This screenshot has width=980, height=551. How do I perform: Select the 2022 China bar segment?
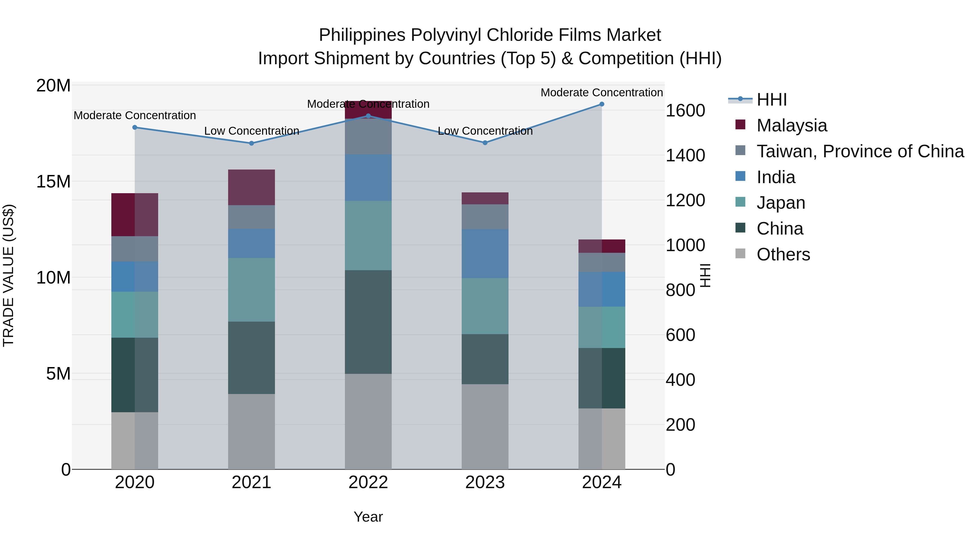click(x=368, y=322)
